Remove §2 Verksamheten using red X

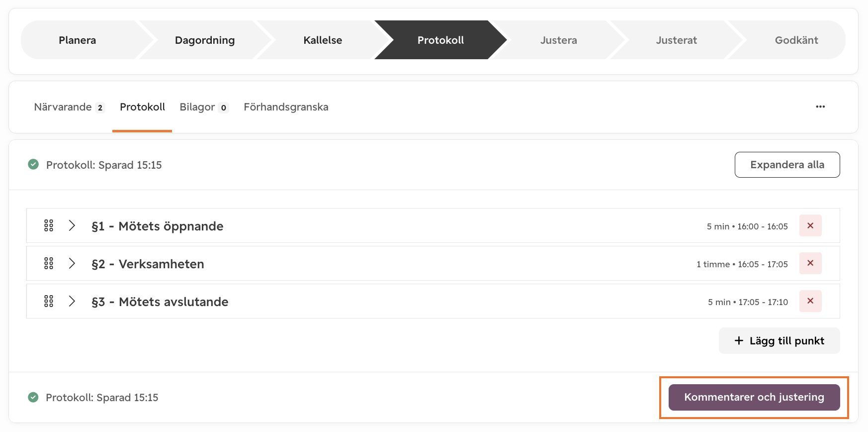tap(810, 263)
